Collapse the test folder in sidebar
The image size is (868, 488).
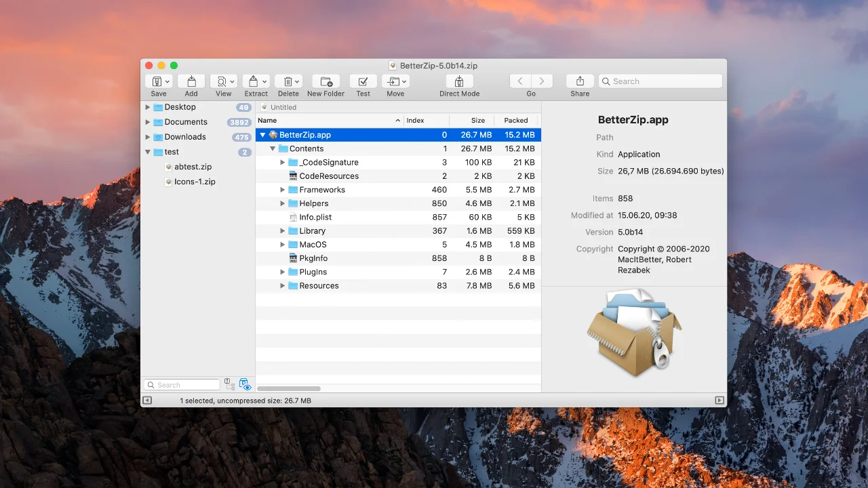coord(148,152)
